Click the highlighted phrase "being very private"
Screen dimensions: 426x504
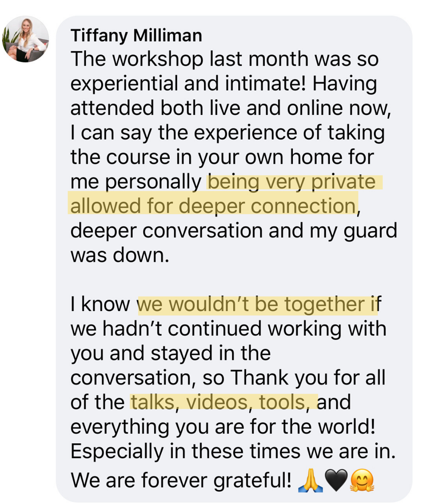291,182
